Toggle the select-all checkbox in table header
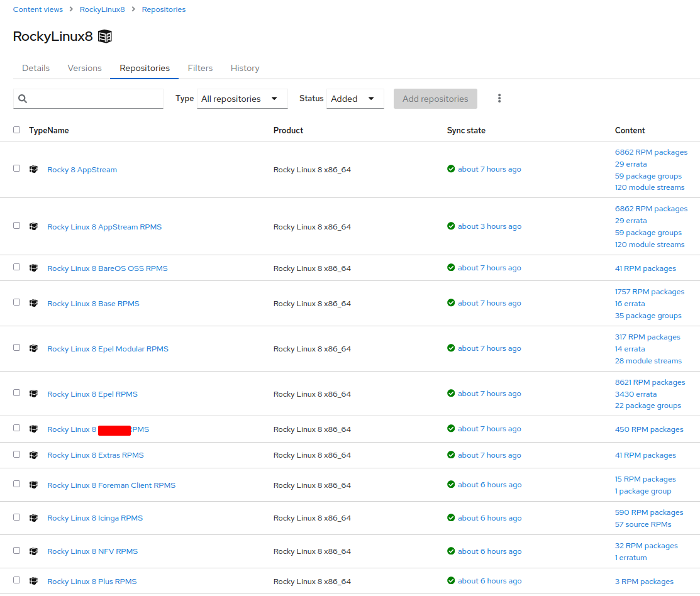700x596 pixels. (16, 130)
